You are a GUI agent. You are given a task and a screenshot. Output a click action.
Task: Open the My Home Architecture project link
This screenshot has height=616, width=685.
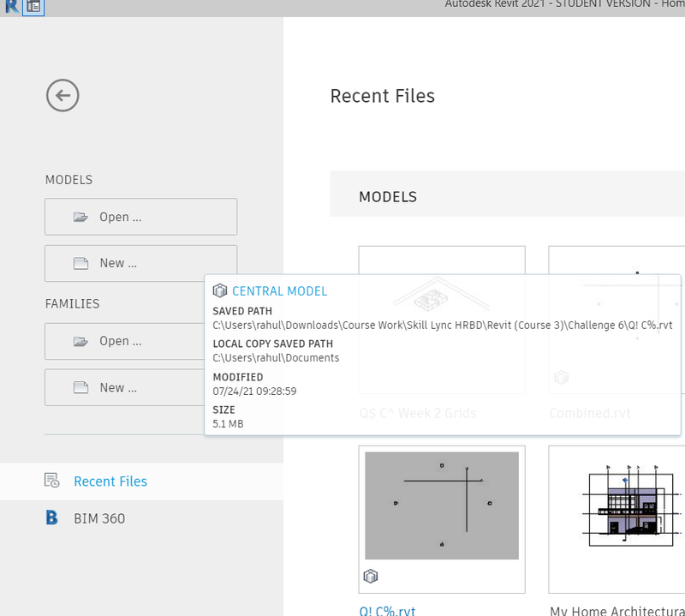coord(618,610)
